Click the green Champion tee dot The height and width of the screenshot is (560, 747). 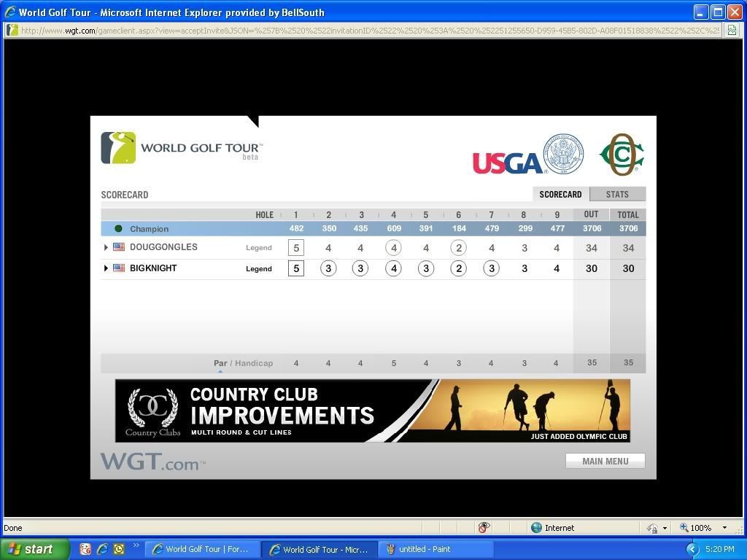[118, 229]
